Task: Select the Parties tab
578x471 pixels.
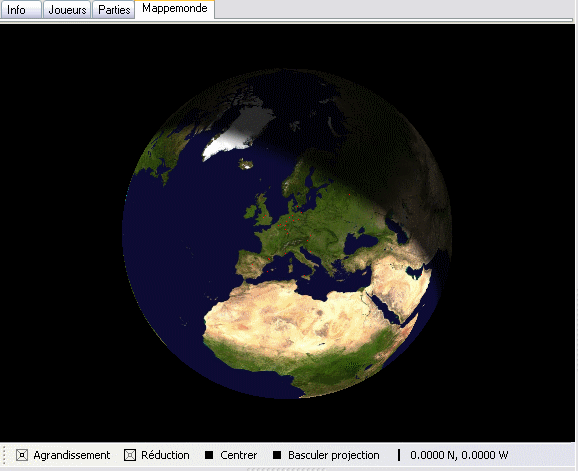Action: 114,10
